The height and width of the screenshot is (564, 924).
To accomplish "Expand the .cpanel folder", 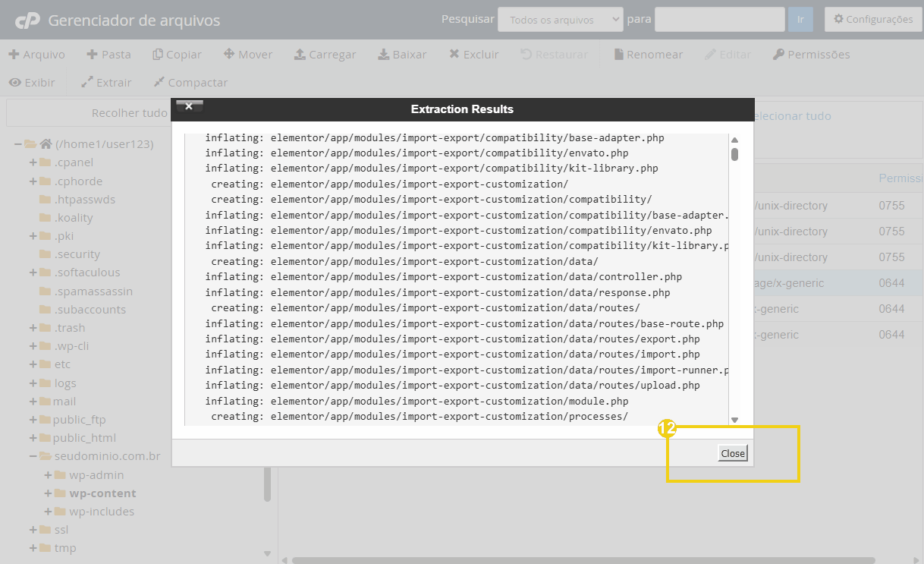I will (x=33, y=162).
